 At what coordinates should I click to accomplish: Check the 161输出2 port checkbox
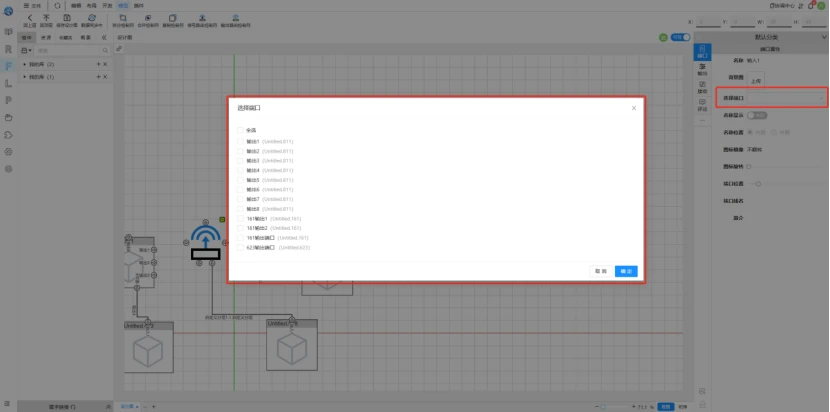pyautogui.click(x=240, y=228)
